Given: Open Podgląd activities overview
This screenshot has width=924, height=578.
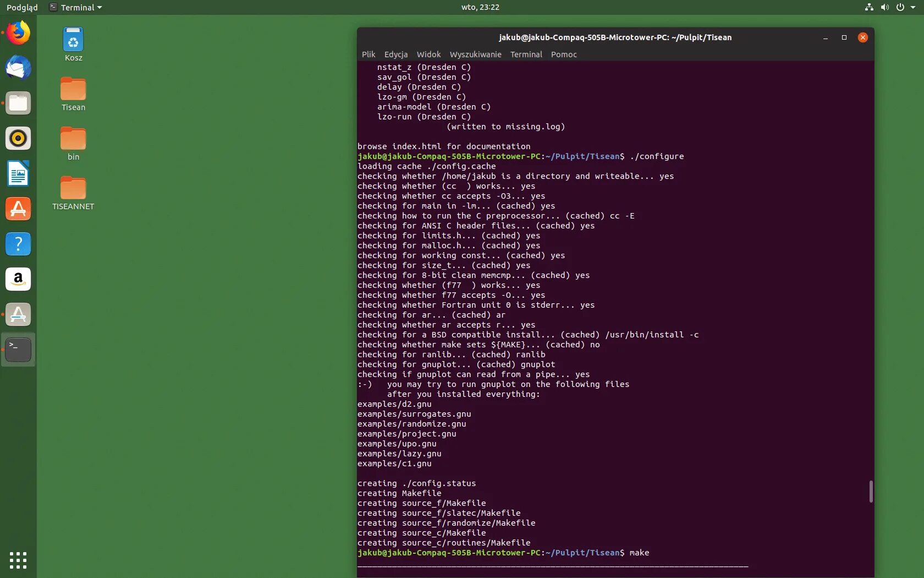Looking at the screenshot, I should click(22, 7).
